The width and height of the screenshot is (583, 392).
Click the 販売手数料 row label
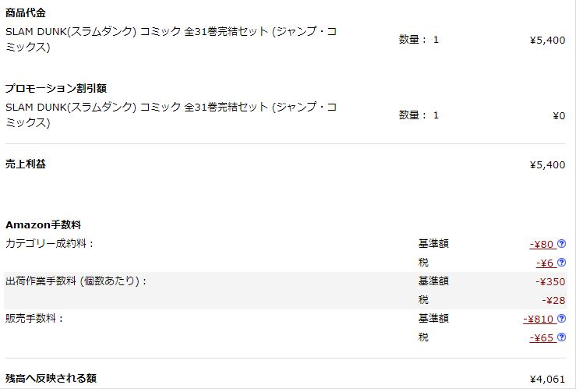point(34,319)
